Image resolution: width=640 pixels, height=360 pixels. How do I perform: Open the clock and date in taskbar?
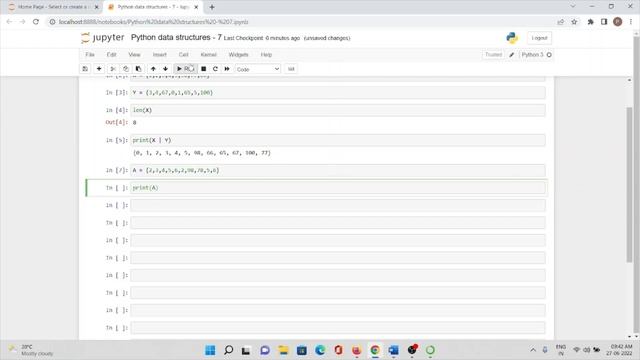pyautogui.click(x=619, y=350)
